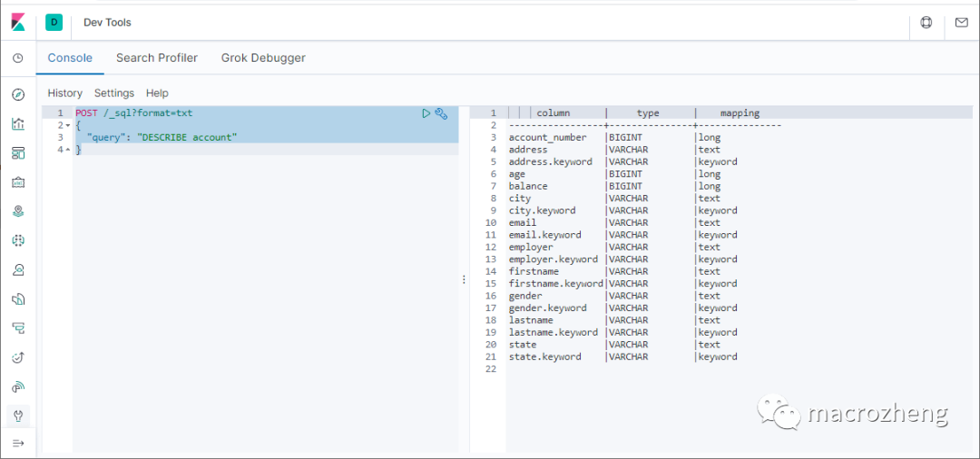Open Canvas in the side navigation
Image resolution: width=980 pixels, height=459 pixels.
coord(18,182)
